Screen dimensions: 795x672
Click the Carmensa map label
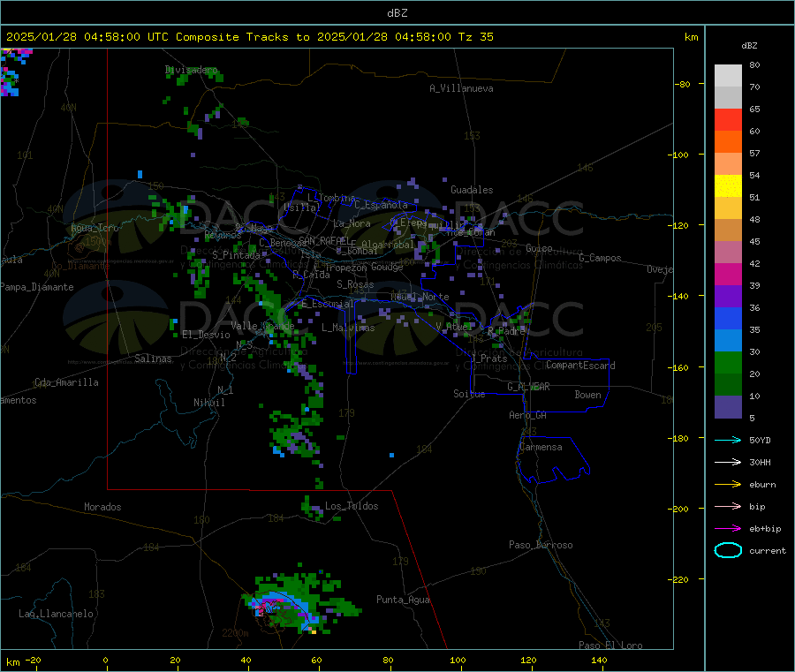541,447
